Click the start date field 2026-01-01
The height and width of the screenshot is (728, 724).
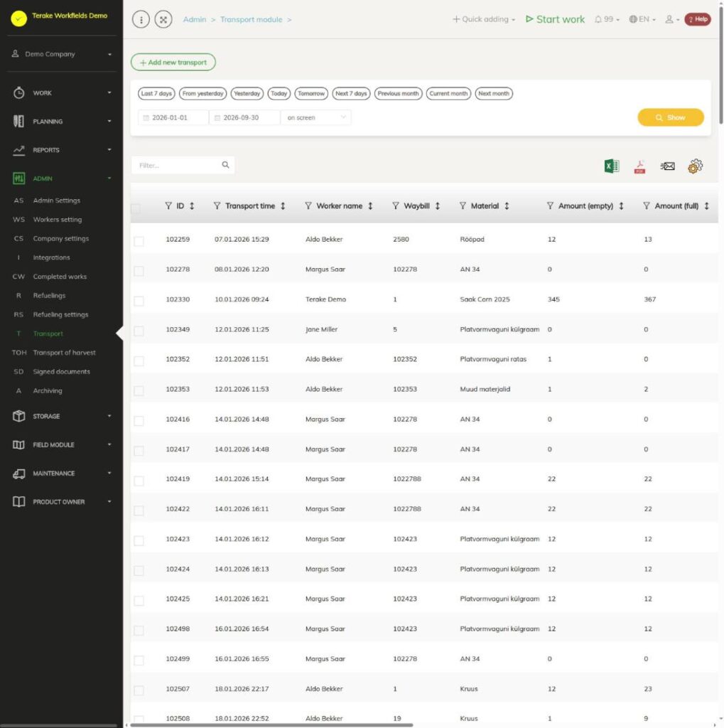point(173,117)
